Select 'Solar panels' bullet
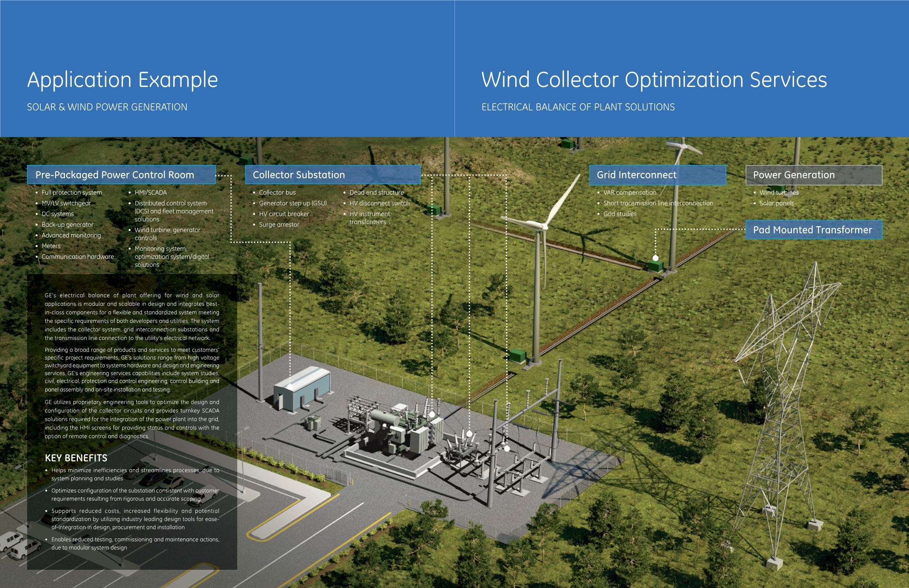 pyautogui.click(x=774, y=203)
